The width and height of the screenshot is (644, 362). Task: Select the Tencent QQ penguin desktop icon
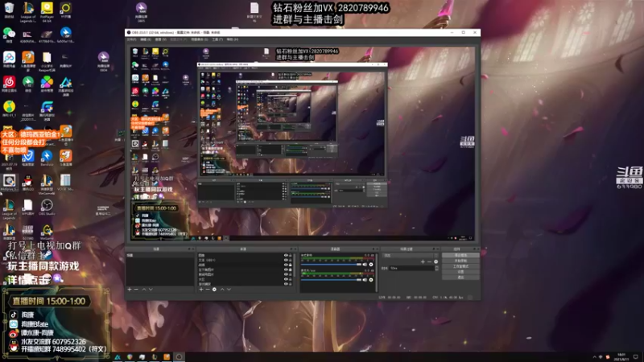coord(27,183)
